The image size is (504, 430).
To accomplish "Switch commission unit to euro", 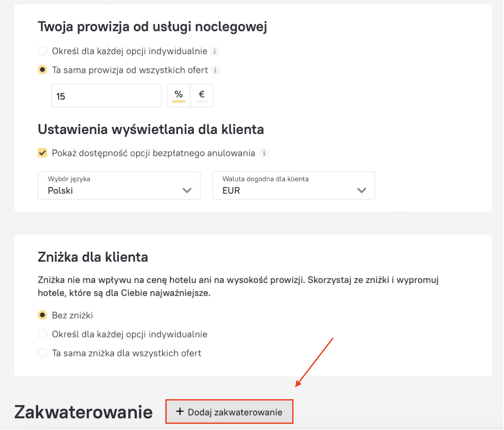I will click(x=201, y=95).
